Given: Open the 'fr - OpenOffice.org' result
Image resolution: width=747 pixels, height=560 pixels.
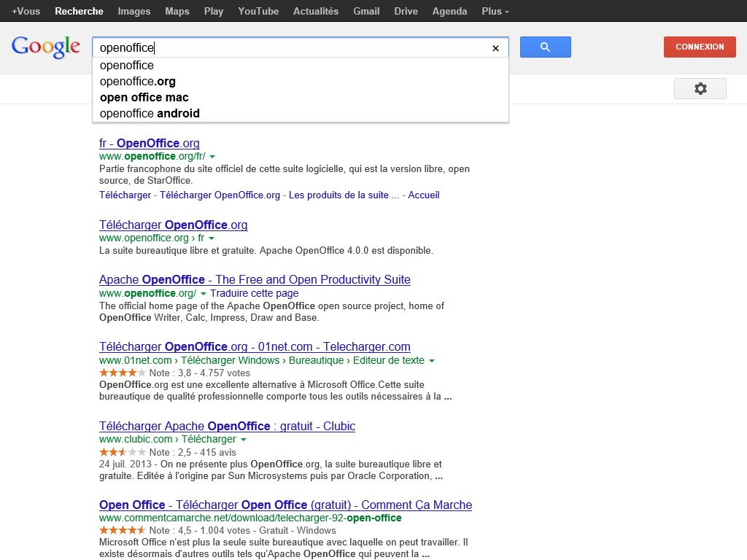Looking at the screenshot, I should click(149, 144).
